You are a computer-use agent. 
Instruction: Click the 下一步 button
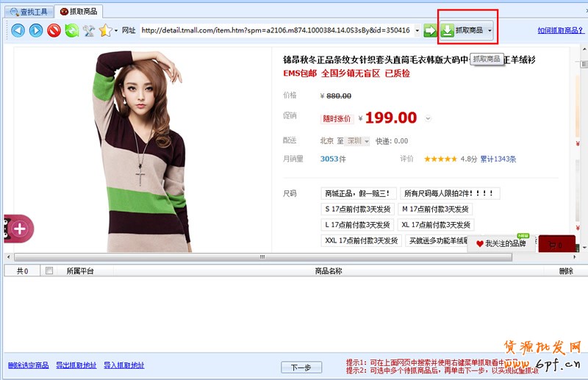coord(301,368)
